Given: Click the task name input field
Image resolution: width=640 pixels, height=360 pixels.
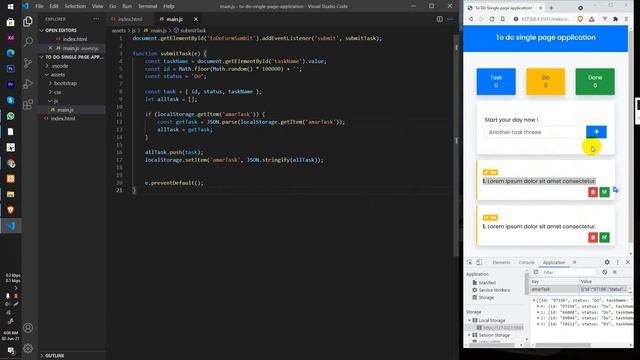Looking at the screenshot, I should click(x=535, y=132).
